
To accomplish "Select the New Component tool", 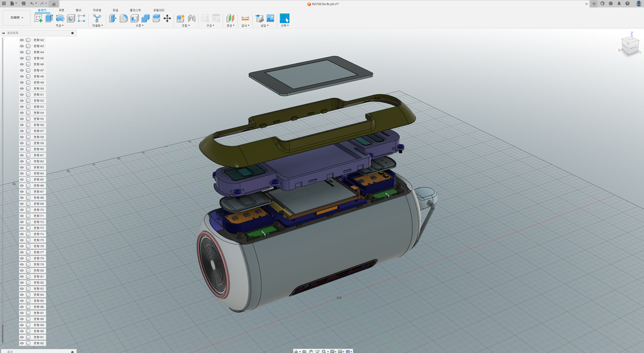I will point(181,18).
